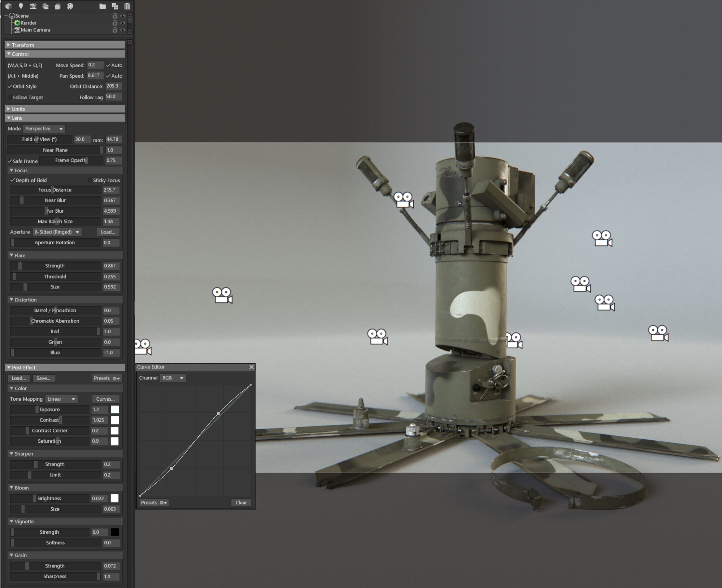This screenshot has height=588, width=722.
Task: Click the add fog clouds icon
Action: pyautogui.click(x=45, y=6)
